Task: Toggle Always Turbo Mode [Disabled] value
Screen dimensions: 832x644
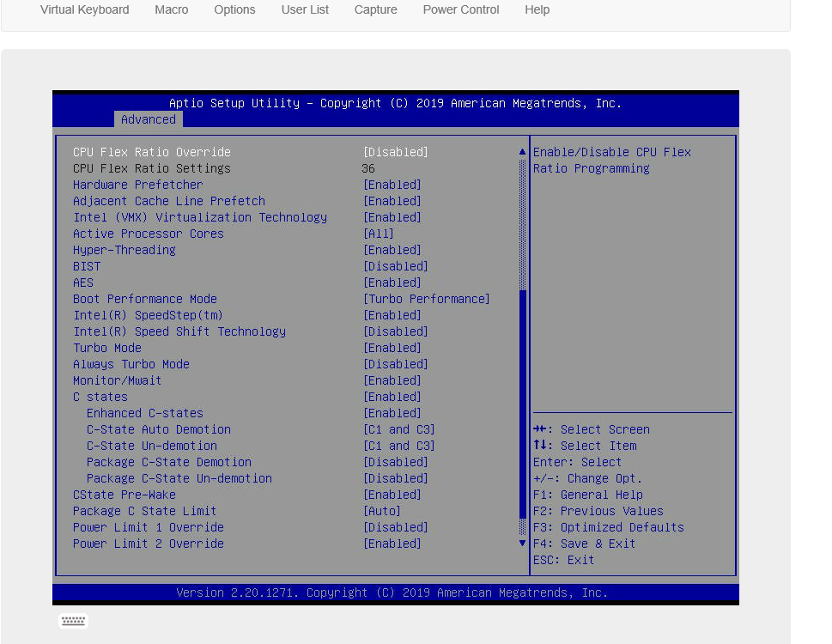Action: pos(396,364)
